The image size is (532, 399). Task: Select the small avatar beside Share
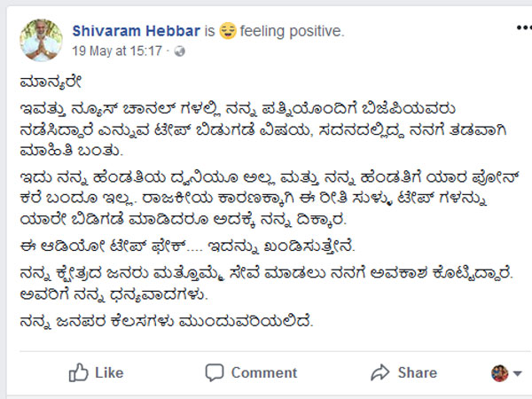pyautogui.click(x=500, y=373)
